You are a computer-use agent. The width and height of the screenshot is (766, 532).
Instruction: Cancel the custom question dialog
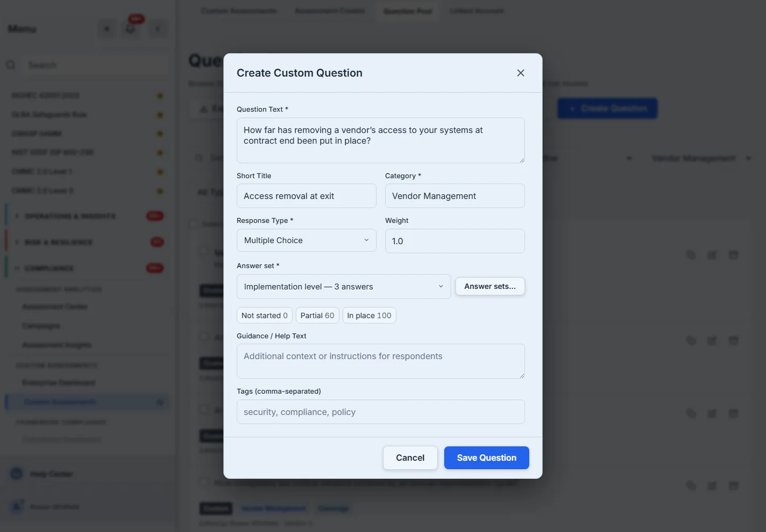410,458
